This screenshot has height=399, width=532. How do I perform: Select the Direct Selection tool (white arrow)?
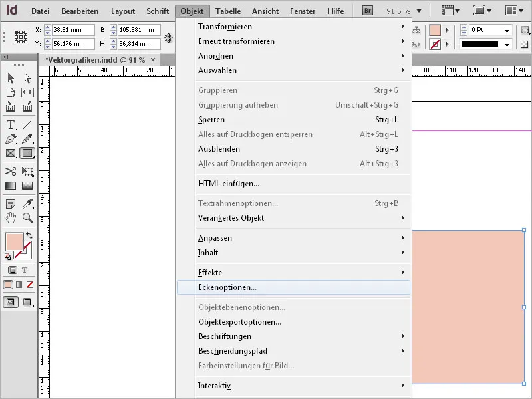[x=27, y=78]
